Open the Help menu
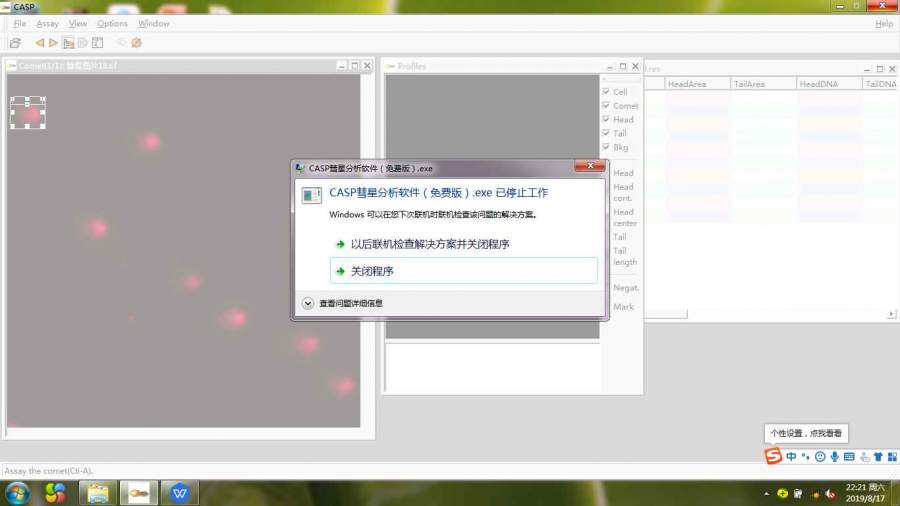The image size is (900, 506). (883, 24)
